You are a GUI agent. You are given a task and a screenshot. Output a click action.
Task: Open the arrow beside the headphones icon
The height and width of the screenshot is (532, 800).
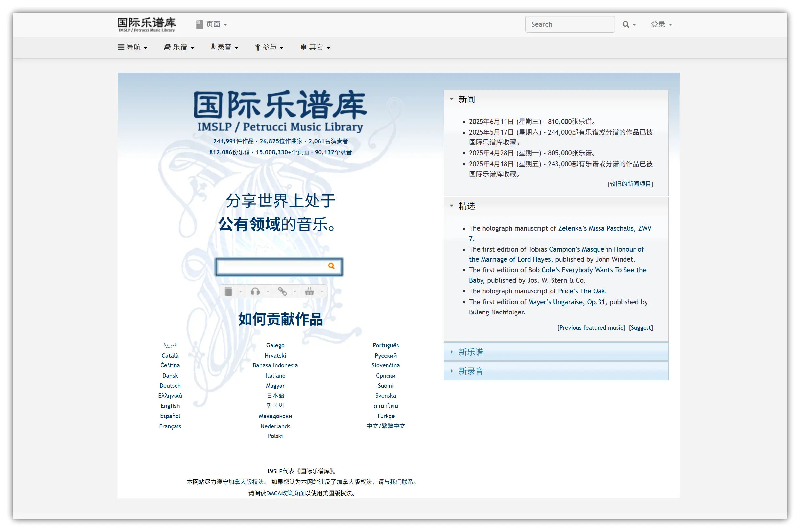point(267,291)
